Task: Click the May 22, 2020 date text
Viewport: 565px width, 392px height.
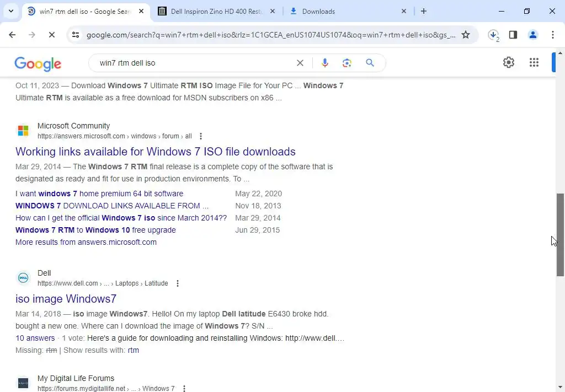Action: tap(258, 194)
